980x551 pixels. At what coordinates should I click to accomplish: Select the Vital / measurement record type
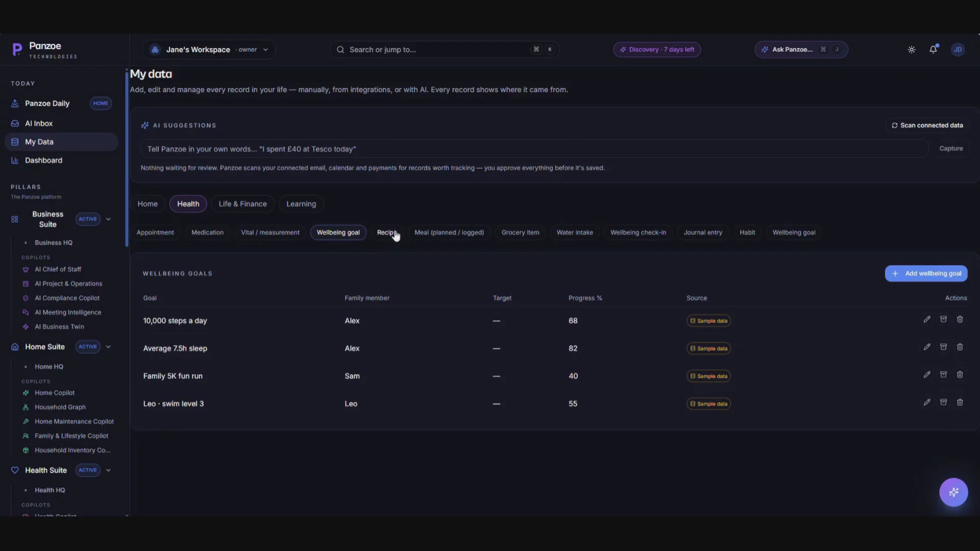pyautogui.click(x=270, y=233)
